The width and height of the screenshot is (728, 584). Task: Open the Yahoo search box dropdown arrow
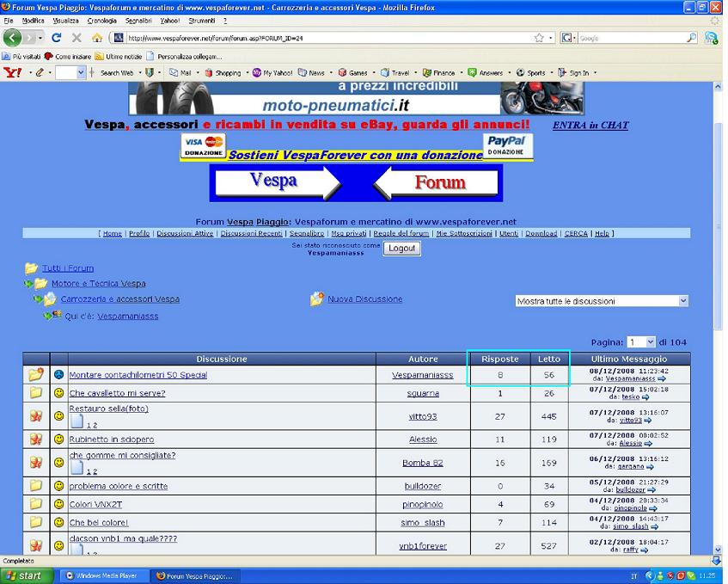pyautogui.click(x=81, y=72)
